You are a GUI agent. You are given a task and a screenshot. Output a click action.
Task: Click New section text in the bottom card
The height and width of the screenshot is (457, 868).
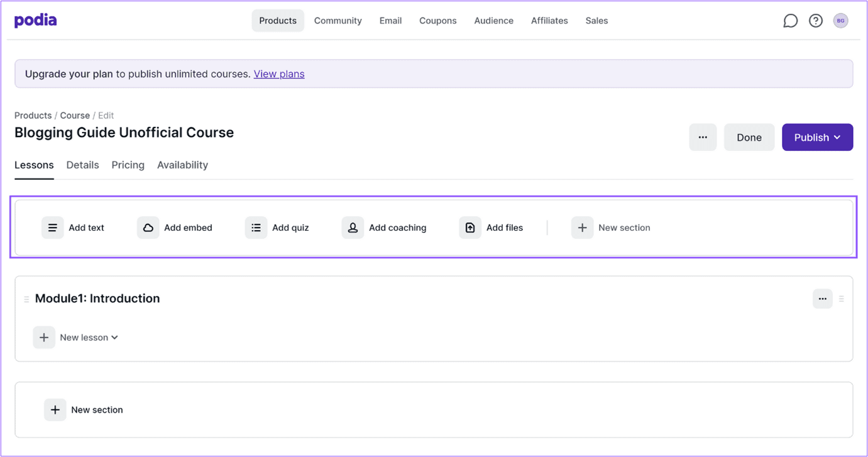[97, 410]
